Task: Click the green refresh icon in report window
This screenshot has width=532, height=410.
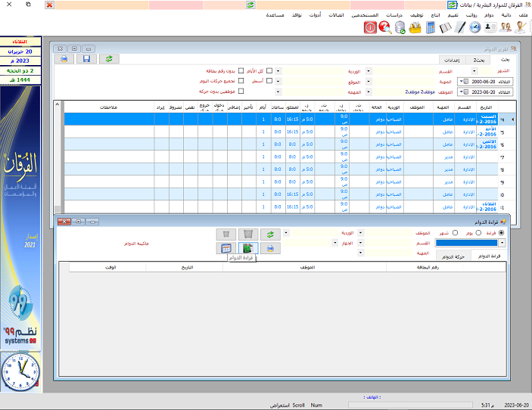Action: [110, 58]
